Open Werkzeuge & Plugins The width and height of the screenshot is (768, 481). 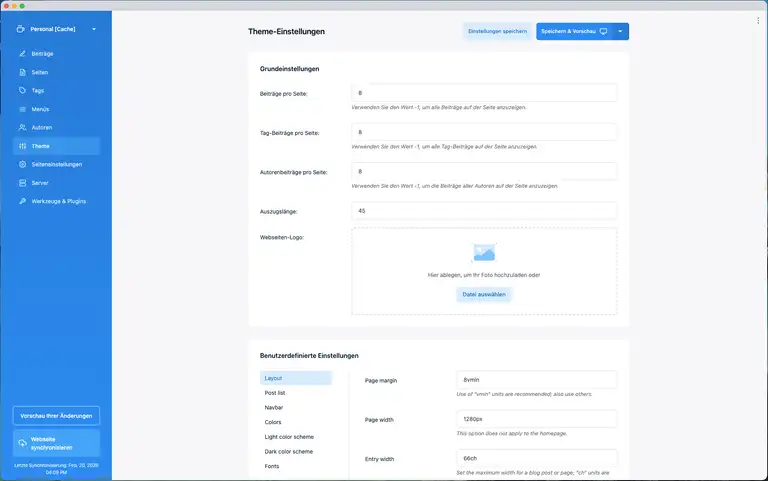click(x=56, y=201)
